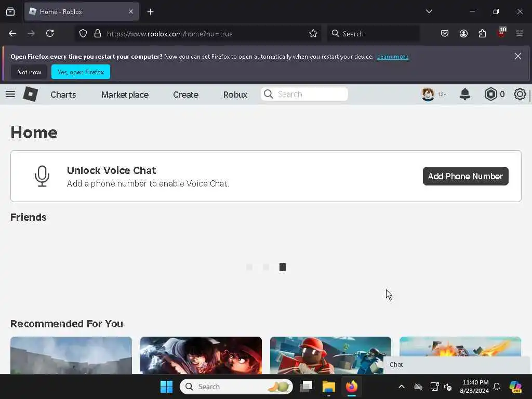
Task: Open the notifications bell
Action: point(465,94)
